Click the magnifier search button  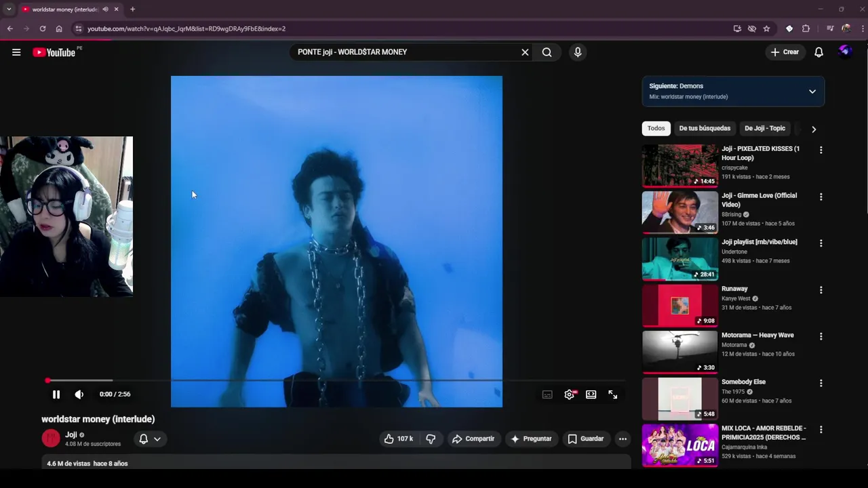(x=547, y=52)
